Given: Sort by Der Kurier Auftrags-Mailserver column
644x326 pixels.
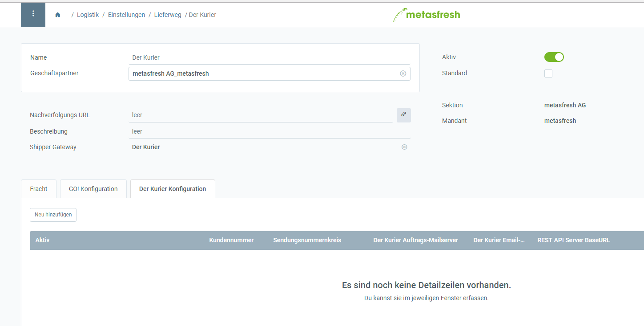Looking at the screenshot, I should pos(416,240).
